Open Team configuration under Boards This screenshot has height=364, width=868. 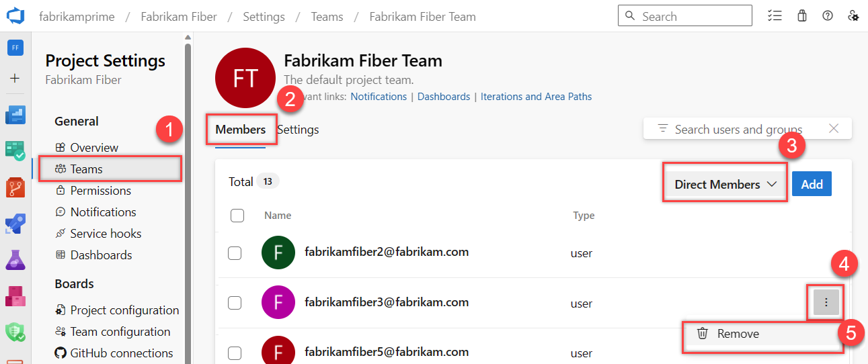pyautogui.click(x=112, y=332)
